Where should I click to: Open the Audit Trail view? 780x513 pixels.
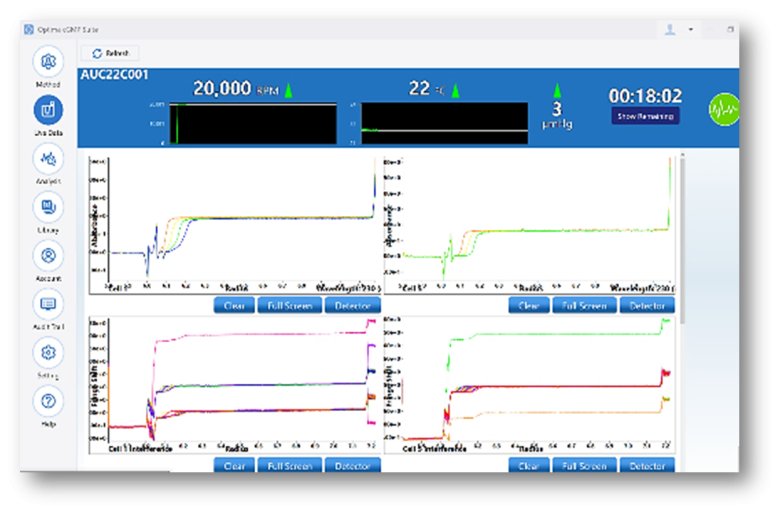coord(48,303)
